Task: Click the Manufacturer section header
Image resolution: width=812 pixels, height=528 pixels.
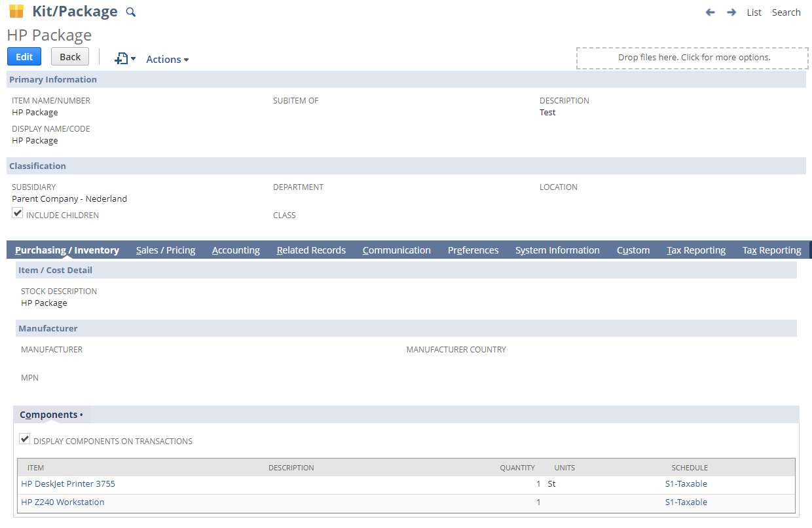Action: [x=406, y=328]
